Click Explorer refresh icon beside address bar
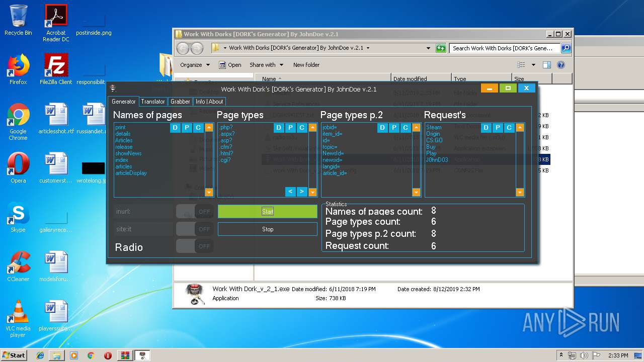The image size is (644, 362). click(441, 48)
